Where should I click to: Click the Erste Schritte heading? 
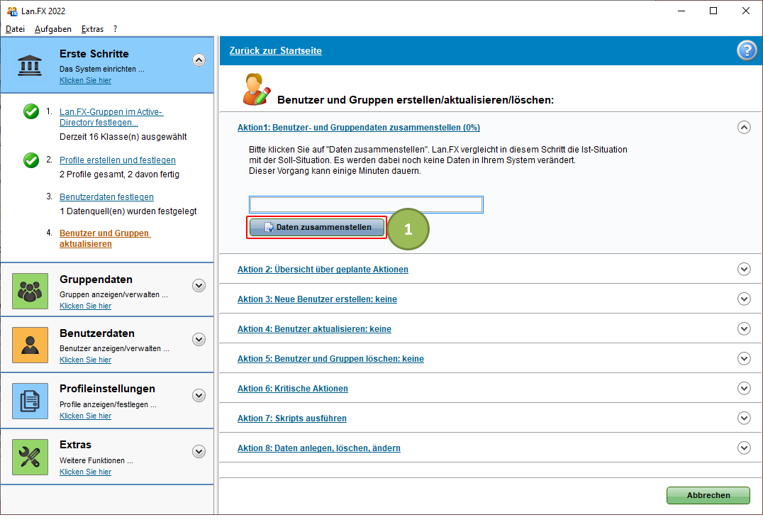[94, 53]
